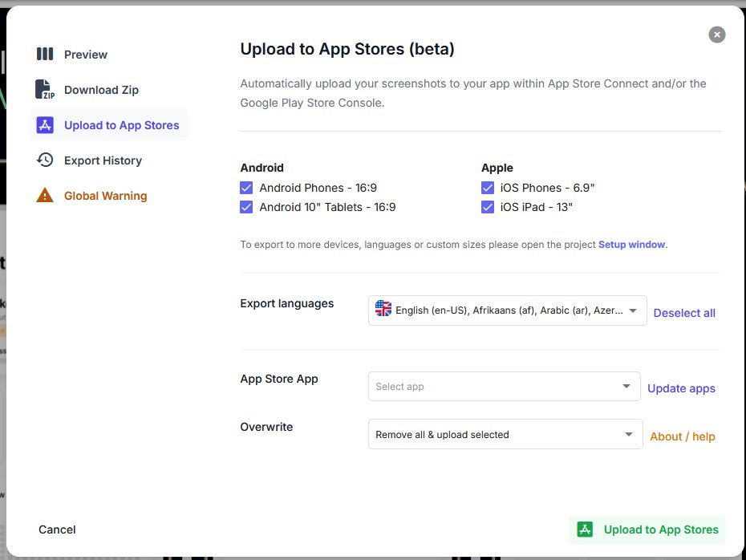Uncheck Android Phones - 16:9
Image resolution: width=746 pixels, height=560 pixels.
[247, 188]
